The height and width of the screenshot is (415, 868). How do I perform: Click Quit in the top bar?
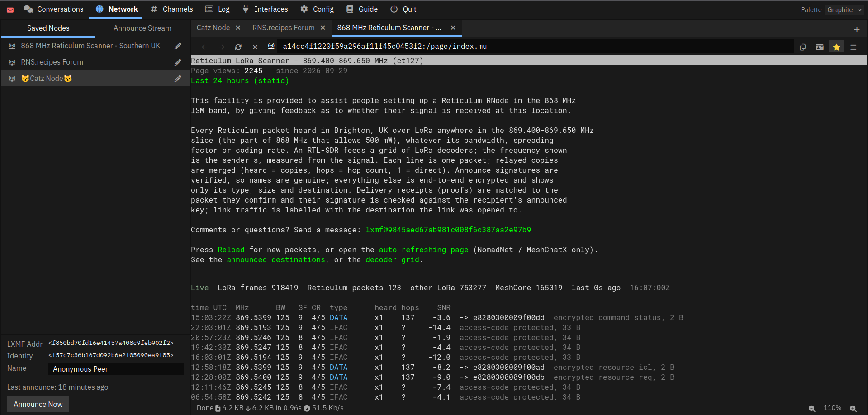(403, 9)
